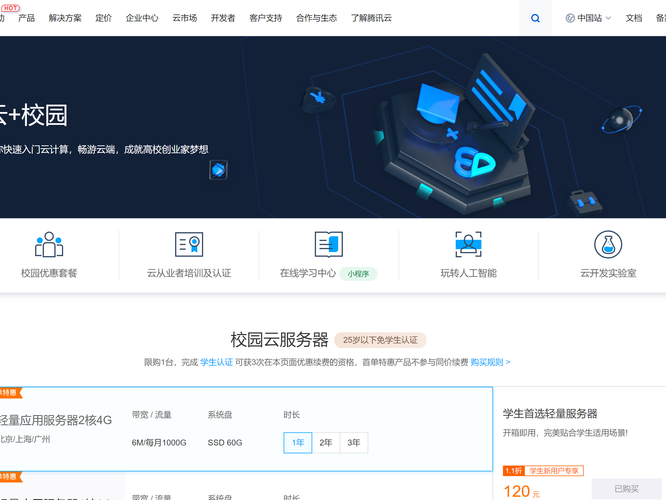The width and height of the screenshot is (666, 500).
Task: Open the 学生认证 link
Action: tap(216, 362)
